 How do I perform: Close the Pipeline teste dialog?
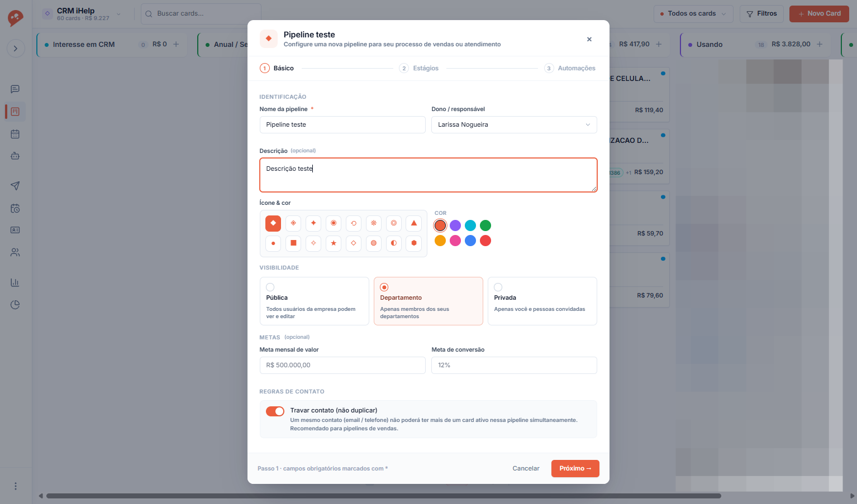pos(589,39)
